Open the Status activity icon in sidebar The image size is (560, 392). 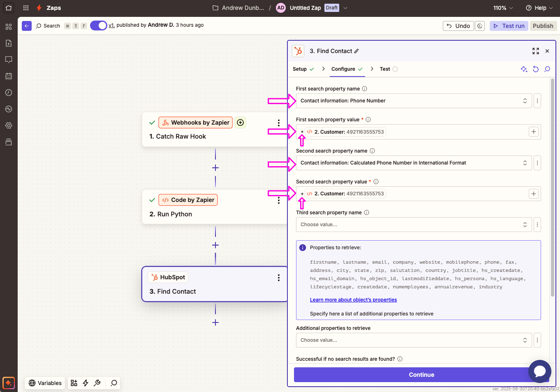(9, 109)
